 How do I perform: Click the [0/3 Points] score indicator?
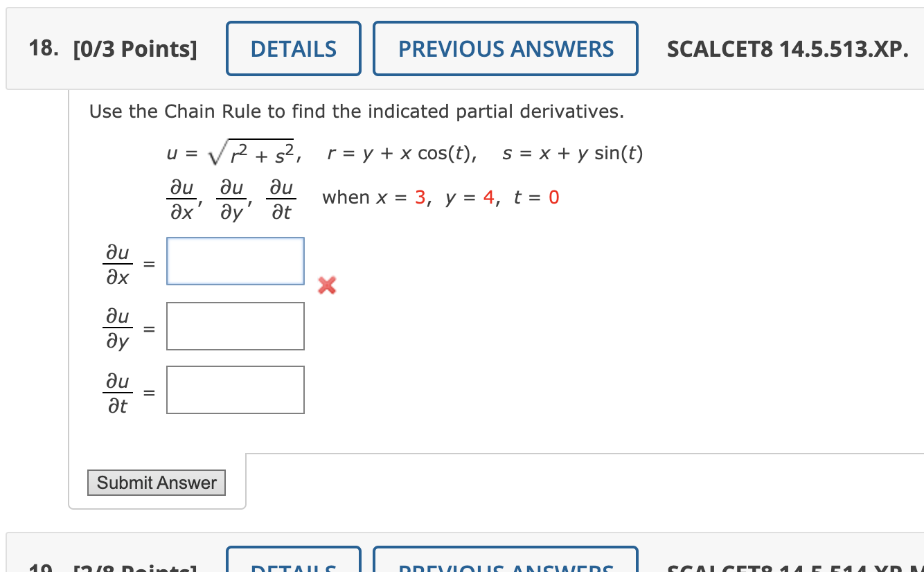(136, 48)
